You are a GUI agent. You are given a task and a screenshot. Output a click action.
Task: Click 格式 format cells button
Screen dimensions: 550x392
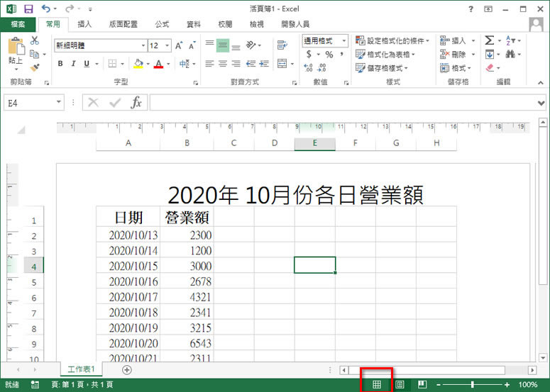pyautogui.click(x=456, y=68)
